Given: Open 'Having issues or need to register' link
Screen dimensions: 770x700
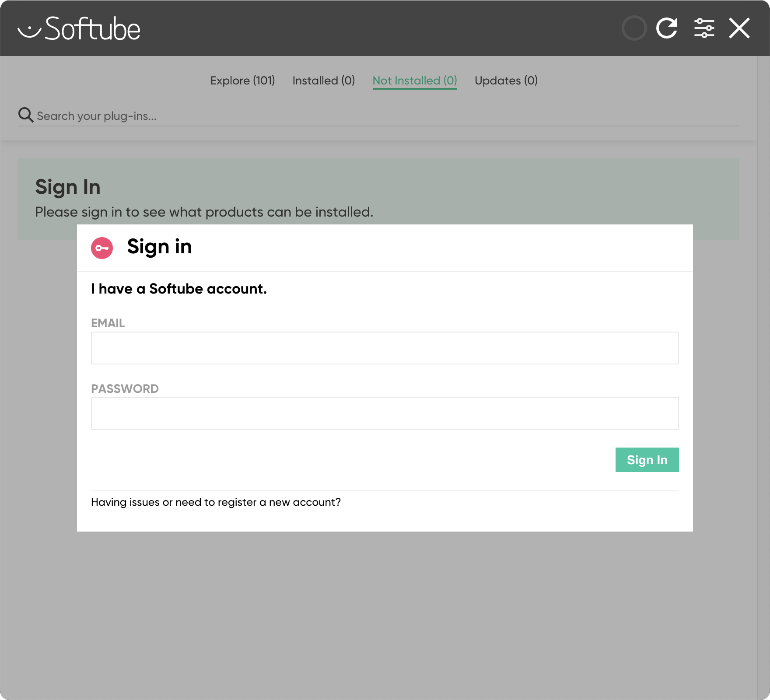Looking at the screenshot, I should click(x=216, y=502).
